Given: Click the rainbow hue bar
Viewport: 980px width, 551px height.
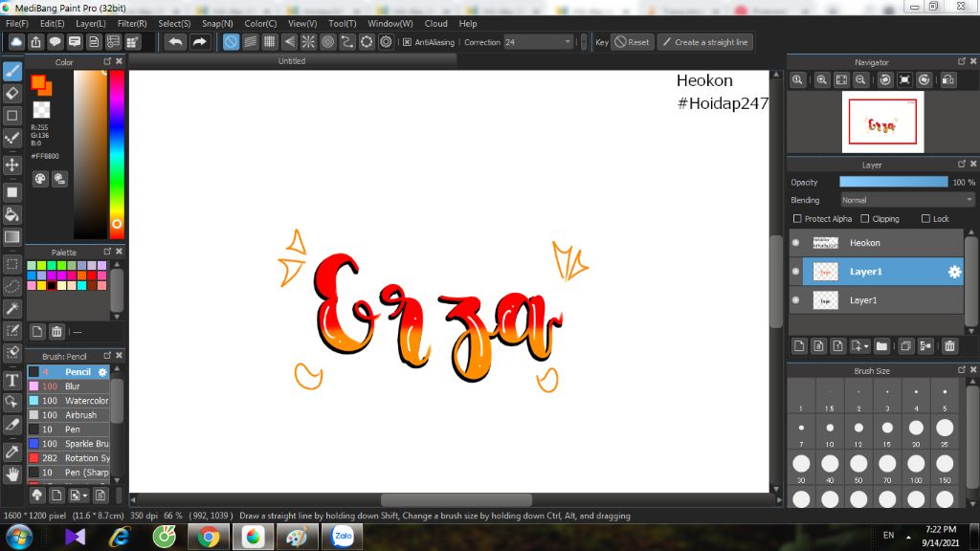Looking at the screenshot, I should pos(117,154).
